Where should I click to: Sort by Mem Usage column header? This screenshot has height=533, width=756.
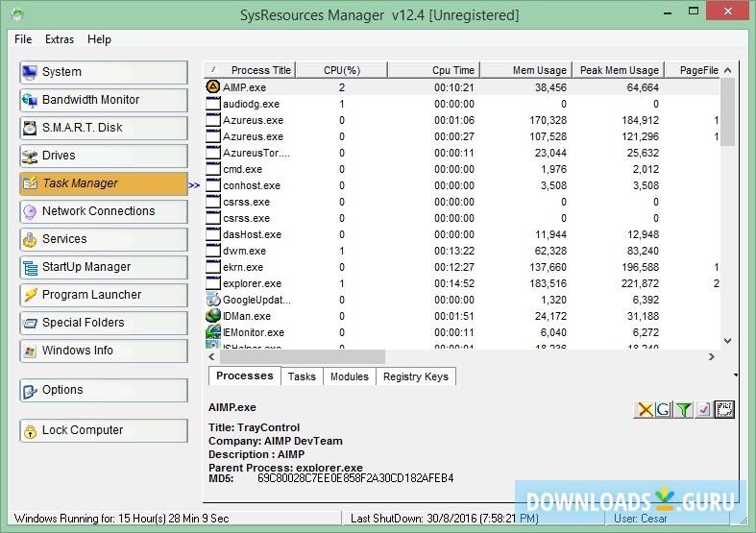526,70
